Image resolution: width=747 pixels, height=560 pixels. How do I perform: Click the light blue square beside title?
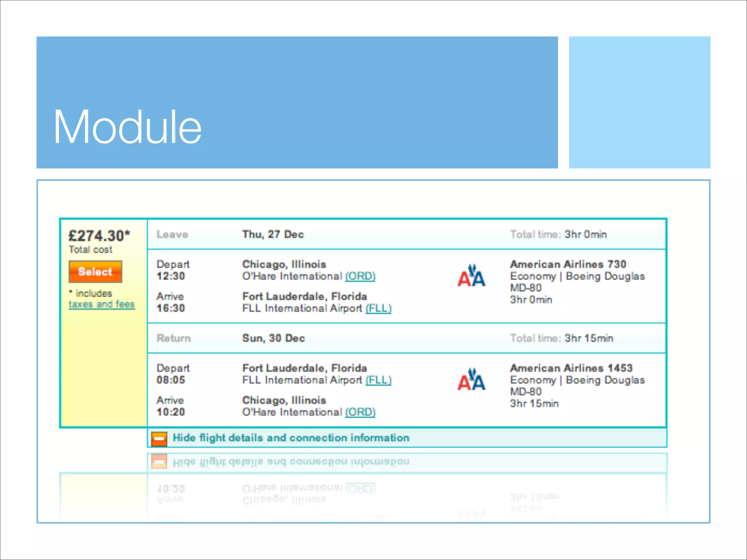pyautogui.click(x=639, y=102)
